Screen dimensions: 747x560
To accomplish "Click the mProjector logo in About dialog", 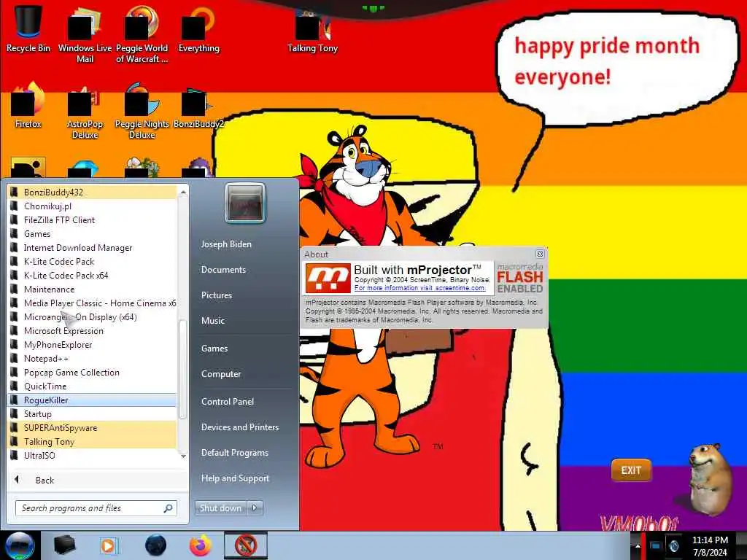I will click(x=328, y=278).
